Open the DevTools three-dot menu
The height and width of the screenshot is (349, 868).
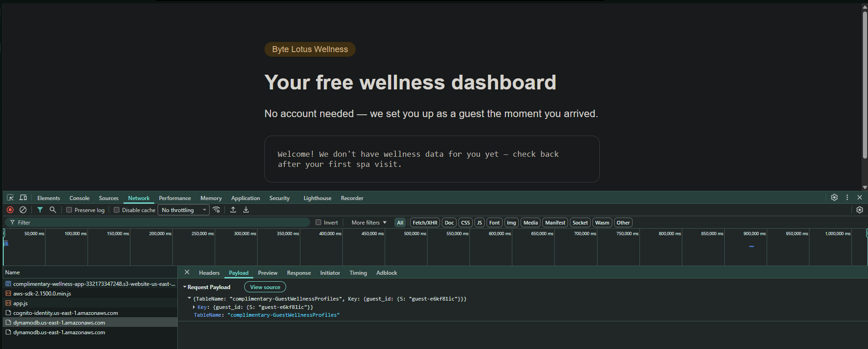point(847,197)
